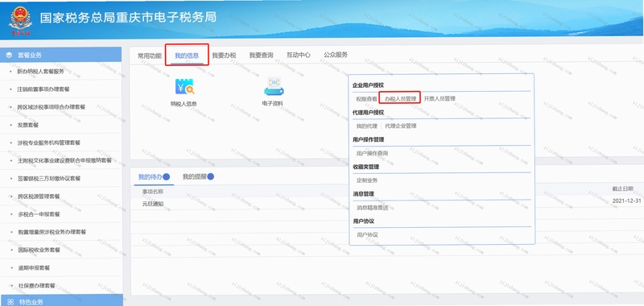Click the 权限查看 link
The width and height of the screenshot is (644, 306).
click(x=367, y=99)
